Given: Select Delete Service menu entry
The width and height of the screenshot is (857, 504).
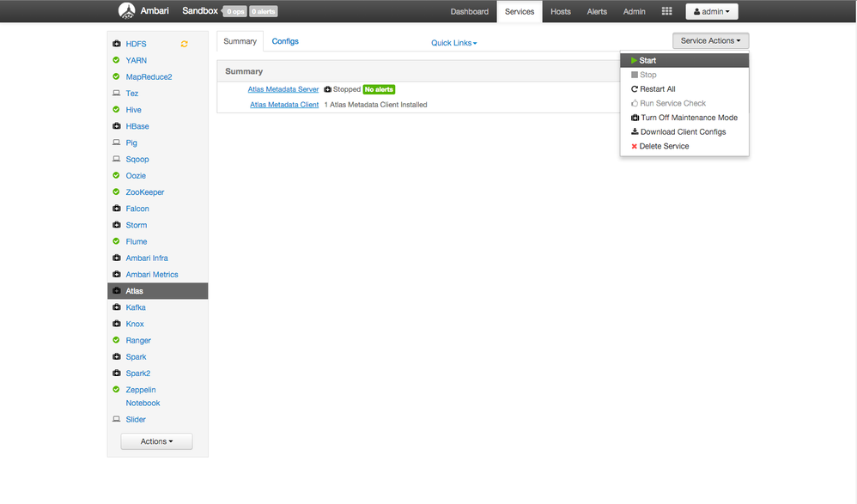Looking at the screenshot, I should coord(684,146).
